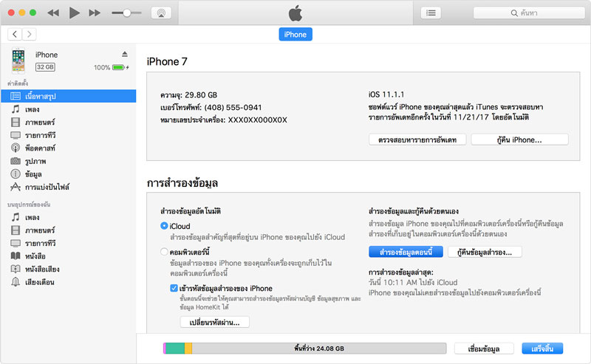Click the fast-forward playback button
This screenshot has height=364, width=591.
click(95, 13)
